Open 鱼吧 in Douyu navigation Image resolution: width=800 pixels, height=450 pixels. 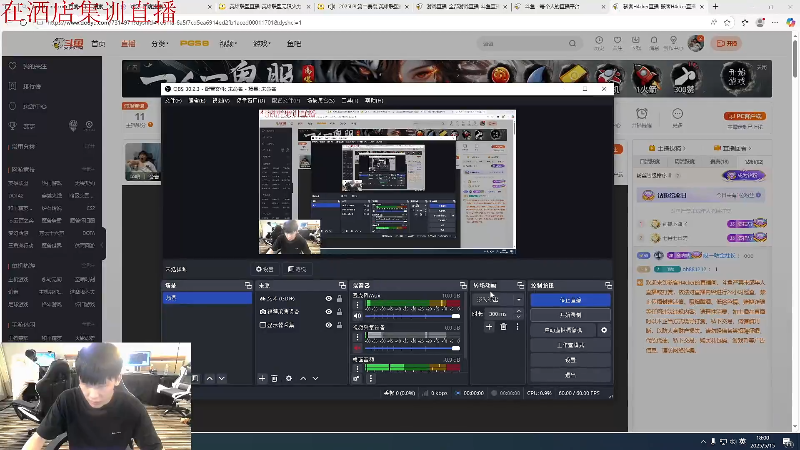294,44
